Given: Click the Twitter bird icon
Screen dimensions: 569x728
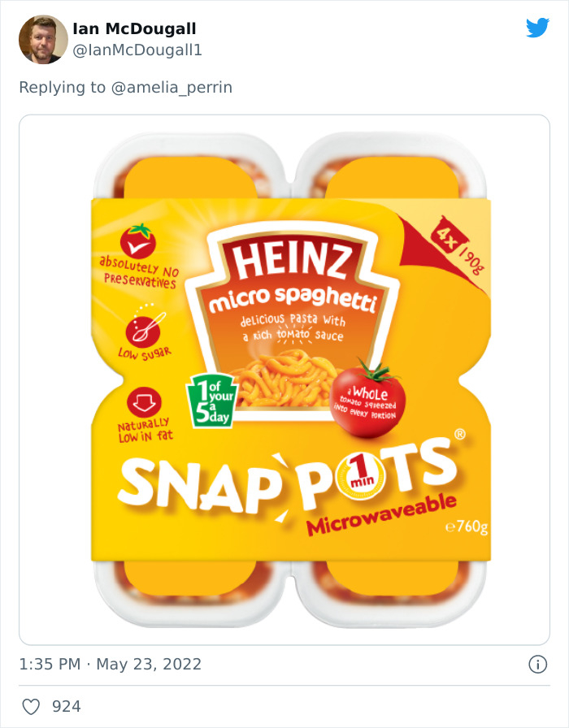Looking at the screenshot, I should [538, 28].
